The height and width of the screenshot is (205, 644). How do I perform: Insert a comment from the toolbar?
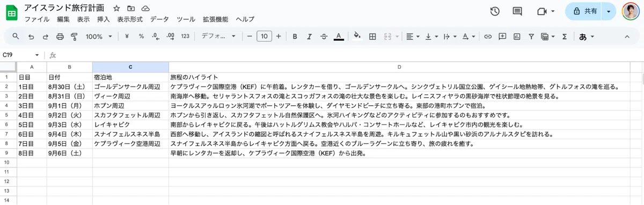pos(502,36)
